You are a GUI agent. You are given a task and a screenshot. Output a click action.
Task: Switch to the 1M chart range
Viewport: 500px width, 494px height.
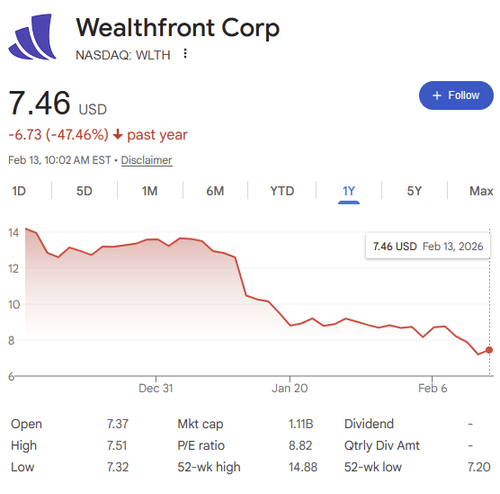click(150, 191)
